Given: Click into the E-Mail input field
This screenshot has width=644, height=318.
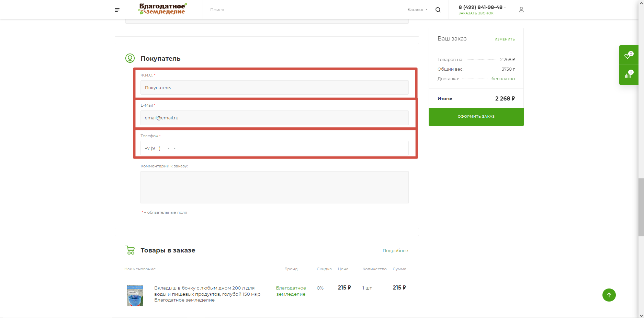Looking at the screenshot, I should point(274,118).
